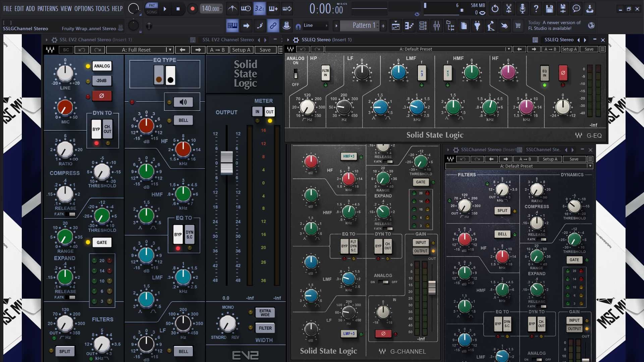
Task: Toggle the EQ IN button in SSLEQ
Action: tap(544, 73)
